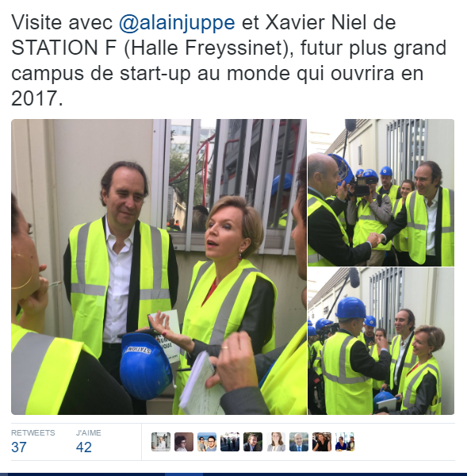Click the tweet text mentioning STATION F
The height and width of the screenshot is (476, 467).
[229, 60]
